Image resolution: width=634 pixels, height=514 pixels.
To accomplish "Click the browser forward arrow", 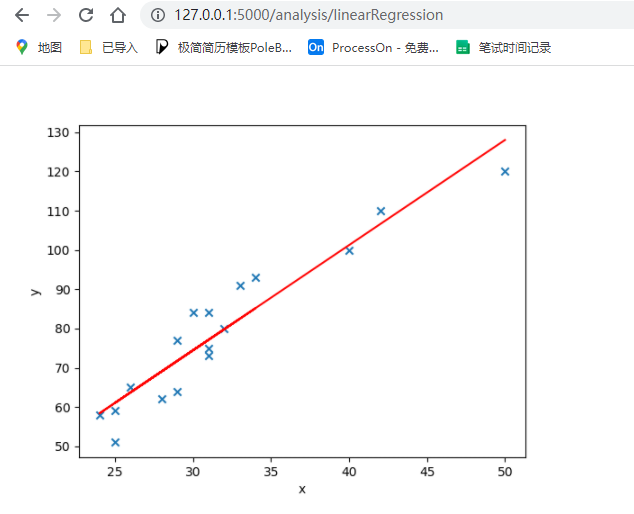I will pos(54,15).
